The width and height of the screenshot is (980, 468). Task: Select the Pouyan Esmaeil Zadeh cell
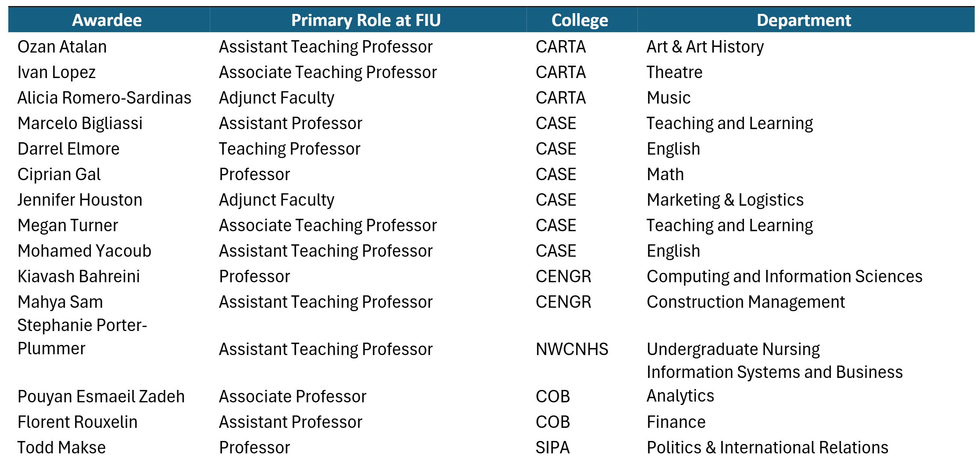click(101, 397)
